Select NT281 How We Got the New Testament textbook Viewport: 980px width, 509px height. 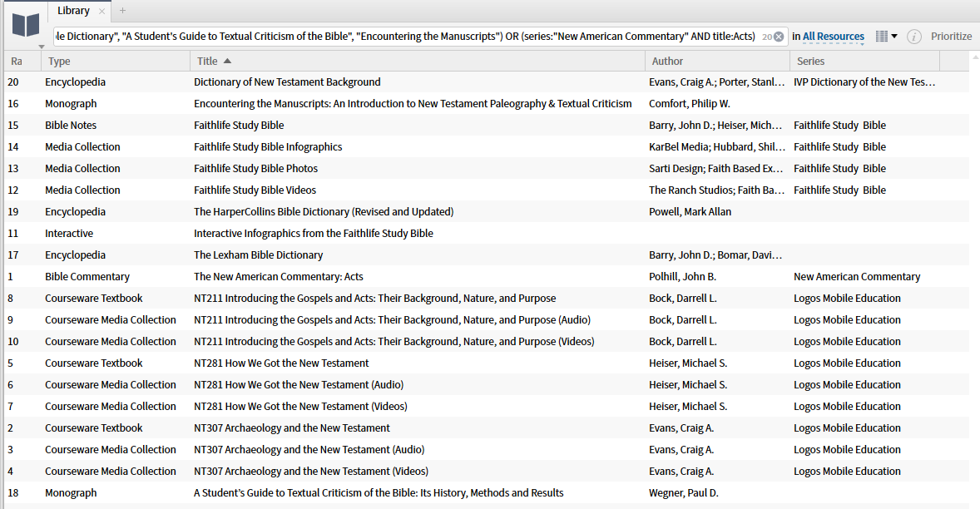click(x=281, y=363)
